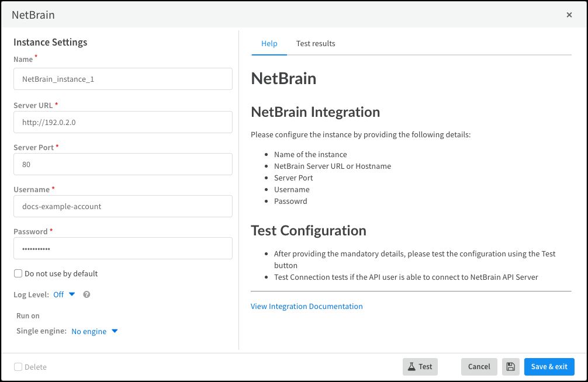Close the NetBrain dialog with X
The image size is (588, 382).
click(569, 15)
